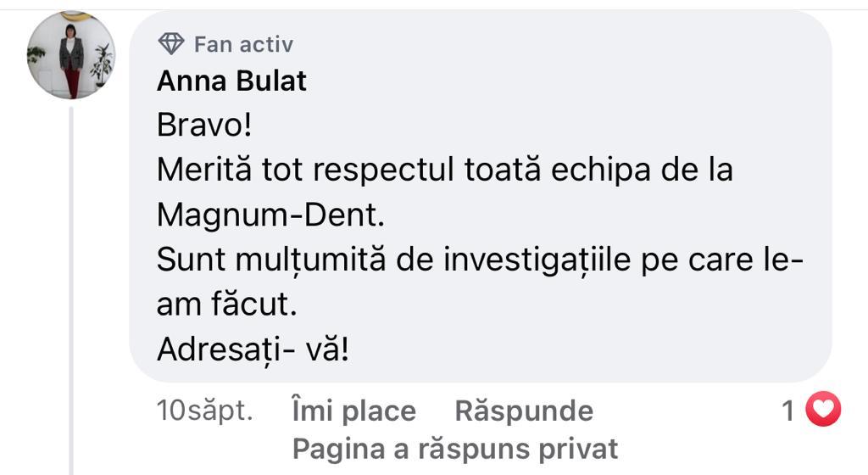Screen dimensions: 868x475
Task: Click Pagina a răspuns privat notice
Action: coord(455,449)
